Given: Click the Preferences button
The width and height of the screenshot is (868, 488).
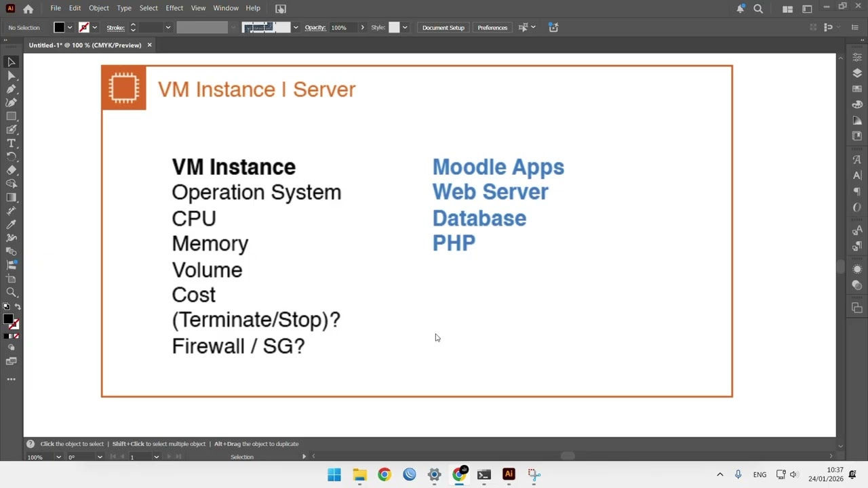Looking at the screenshot, I should tap(492, 28).
